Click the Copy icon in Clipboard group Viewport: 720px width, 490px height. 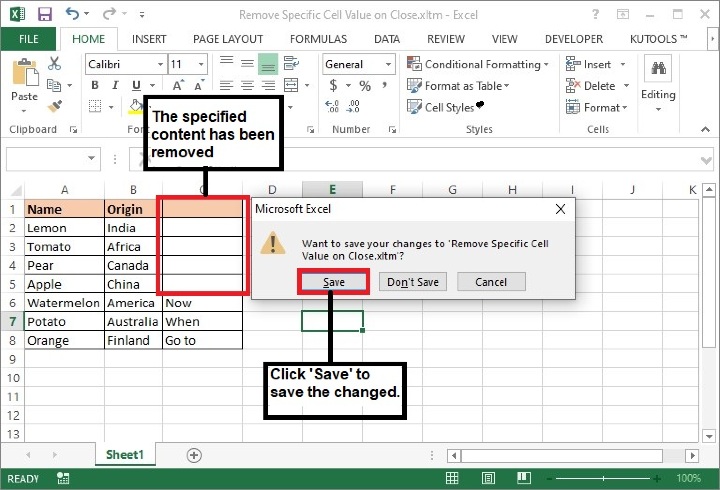tap(54, 85)
